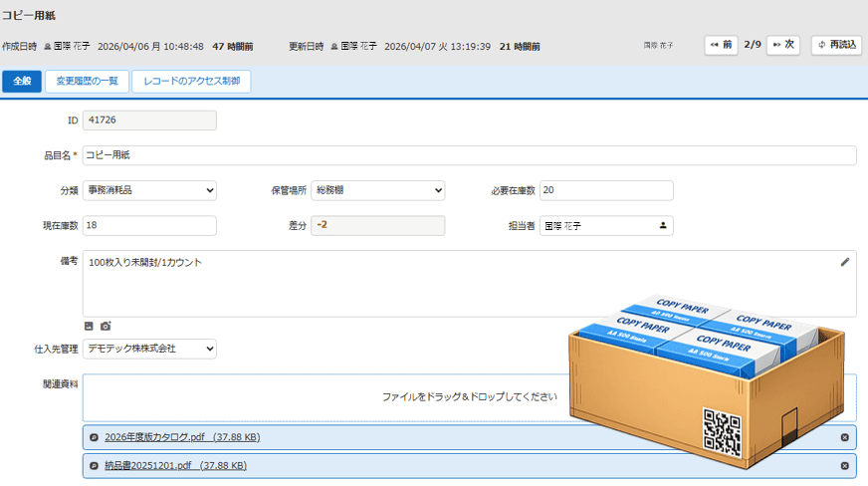Click the 現在庫数 input field

click(149, 225)
